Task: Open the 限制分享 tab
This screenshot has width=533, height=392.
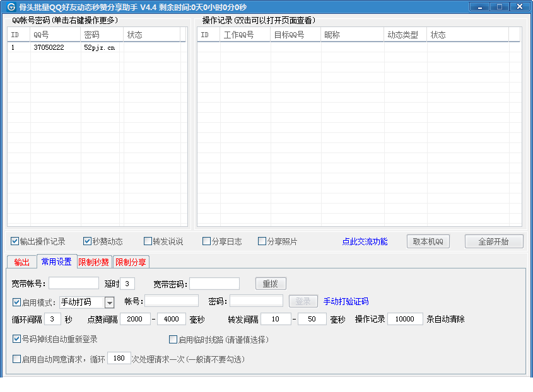Action: (x=131, y=262)
